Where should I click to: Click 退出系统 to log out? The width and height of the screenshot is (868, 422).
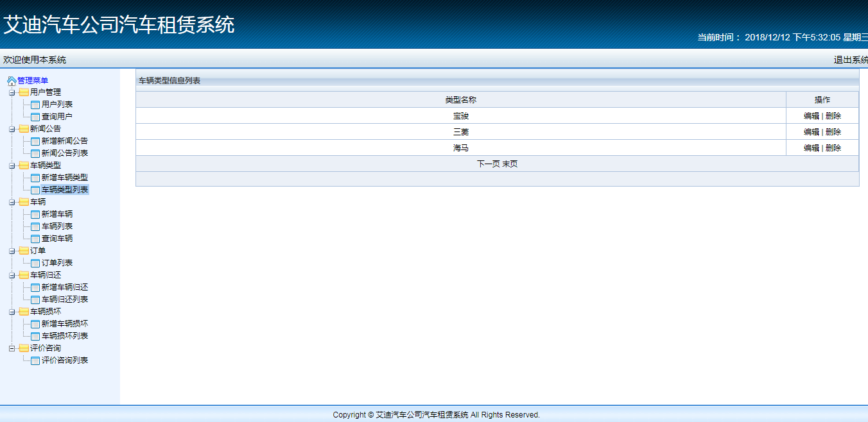[851, 60]
